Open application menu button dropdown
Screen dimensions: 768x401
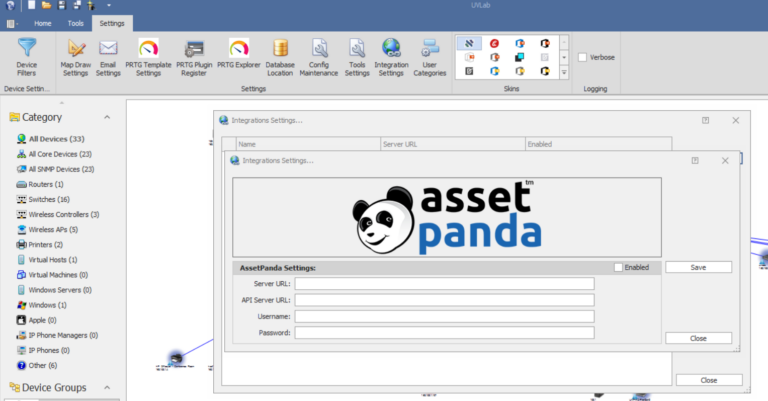(12, 24)
